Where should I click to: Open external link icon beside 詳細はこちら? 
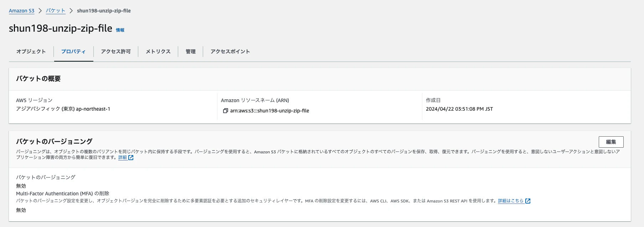(528, 201)
